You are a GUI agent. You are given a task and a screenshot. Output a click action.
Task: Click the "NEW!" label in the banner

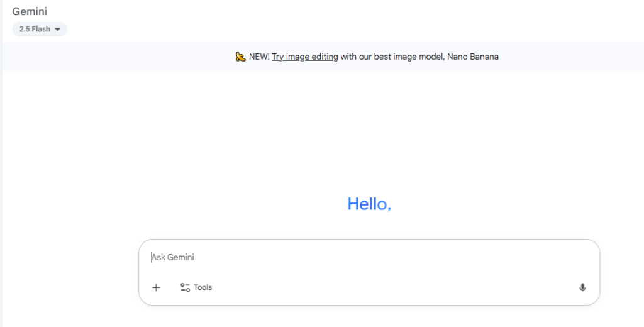pos(259,57)
